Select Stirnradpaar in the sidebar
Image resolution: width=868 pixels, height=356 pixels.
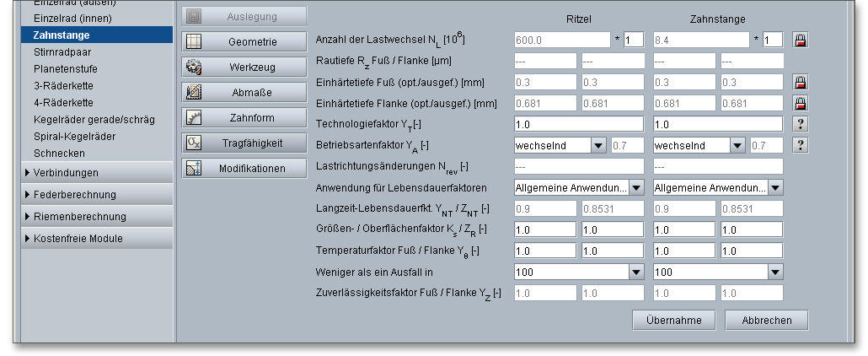[56, 52]
